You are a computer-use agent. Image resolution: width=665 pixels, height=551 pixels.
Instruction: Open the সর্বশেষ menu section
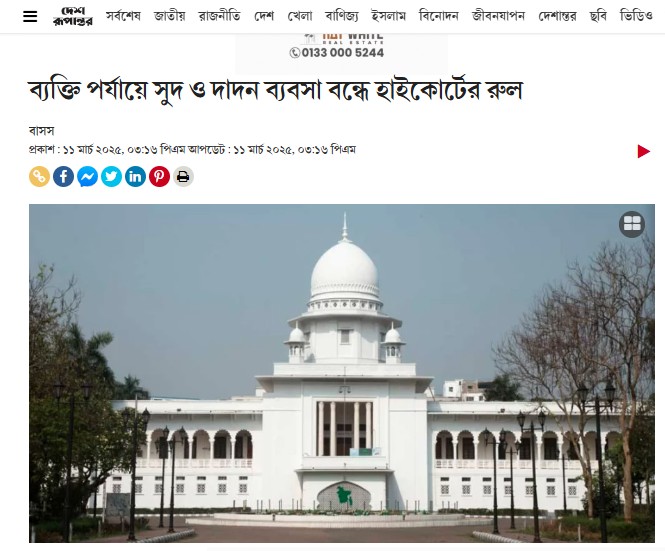[x=123, y=17]
